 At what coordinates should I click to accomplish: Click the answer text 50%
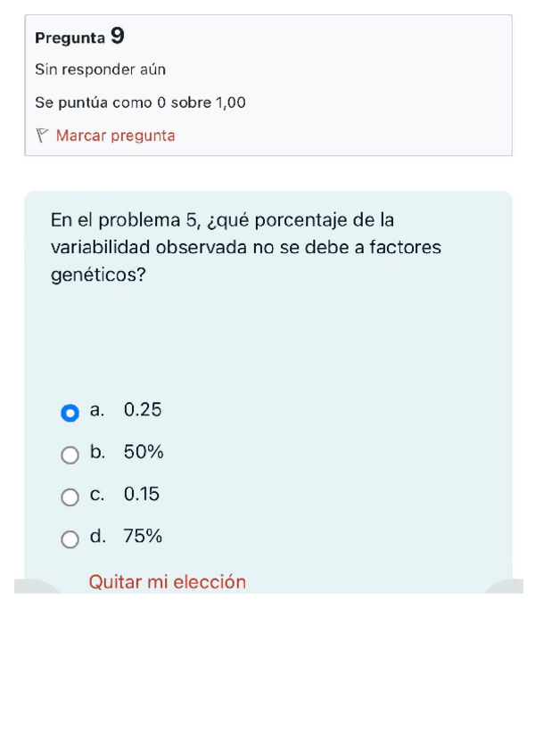pos(144,453)
